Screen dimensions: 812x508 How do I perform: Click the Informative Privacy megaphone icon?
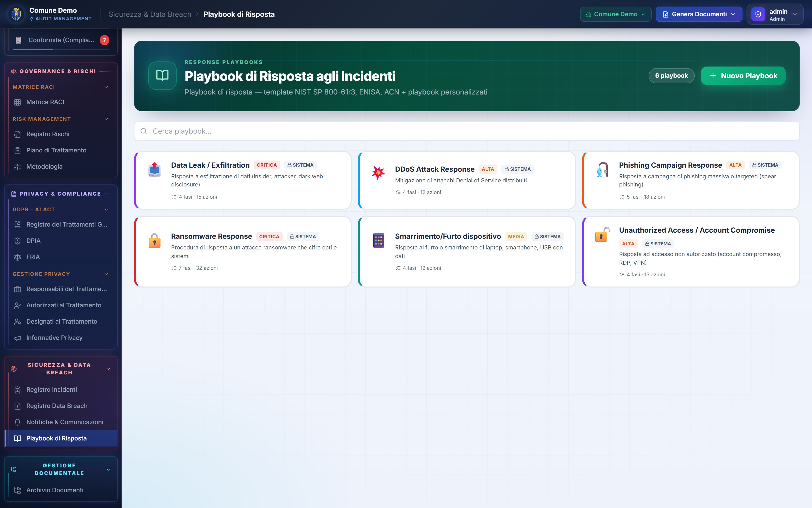click(18, 338)
